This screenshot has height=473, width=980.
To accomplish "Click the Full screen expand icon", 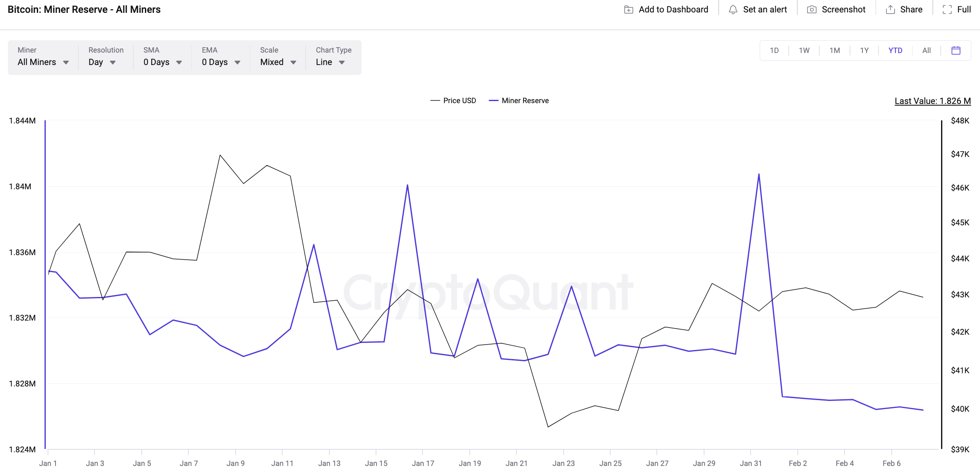I will click(947, 10).
